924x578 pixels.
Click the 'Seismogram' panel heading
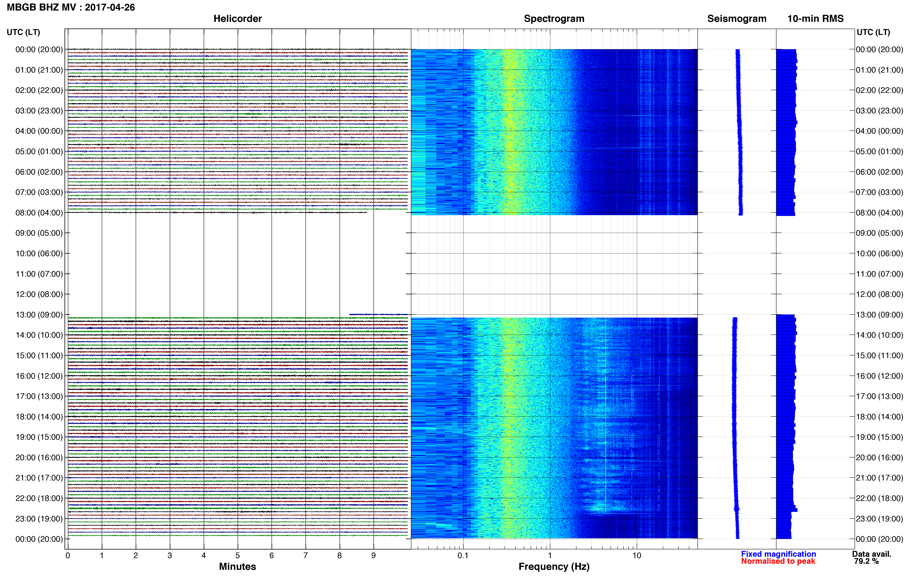(737, 19)
